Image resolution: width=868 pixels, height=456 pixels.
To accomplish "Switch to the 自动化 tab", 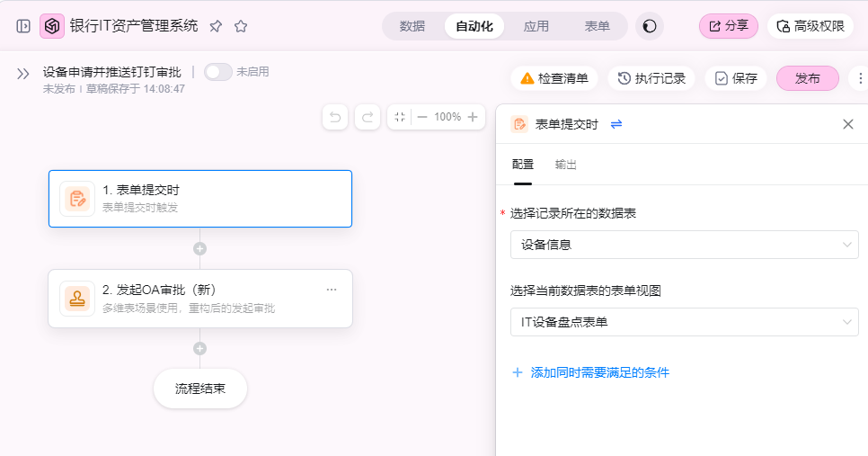I will click(x=474, y=26).
